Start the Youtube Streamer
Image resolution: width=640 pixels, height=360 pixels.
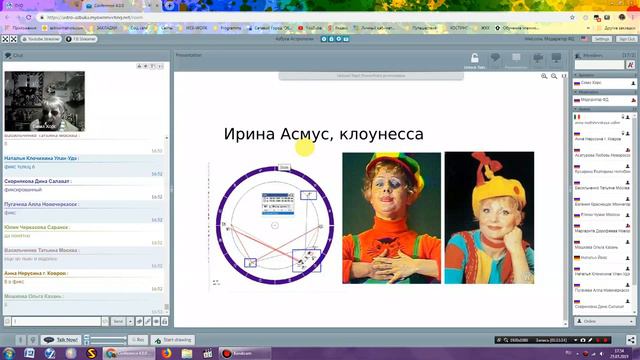[41, 39]
